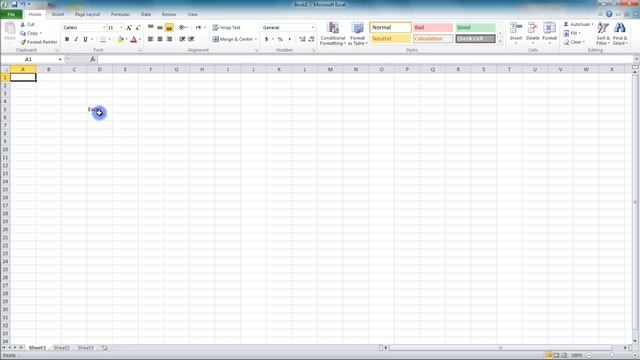Increase the cell indent

(x=191, y=39)
